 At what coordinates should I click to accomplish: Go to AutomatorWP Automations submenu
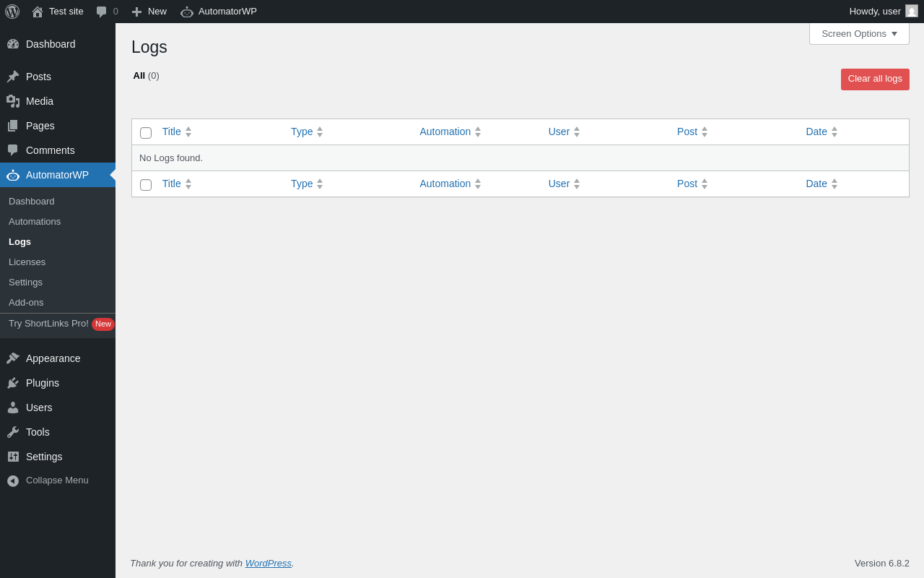tap(35, 222)
